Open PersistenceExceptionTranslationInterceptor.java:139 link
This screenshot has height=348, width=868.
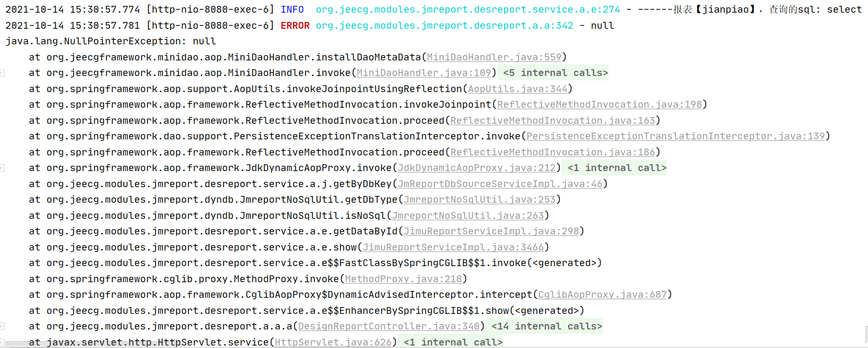click(x=676, y=136)
